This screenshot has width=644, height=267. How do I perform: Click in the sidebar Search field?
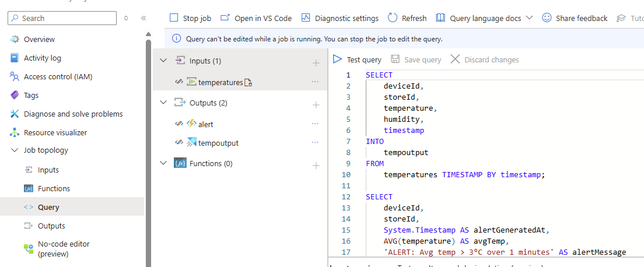[x=62, y=18]
